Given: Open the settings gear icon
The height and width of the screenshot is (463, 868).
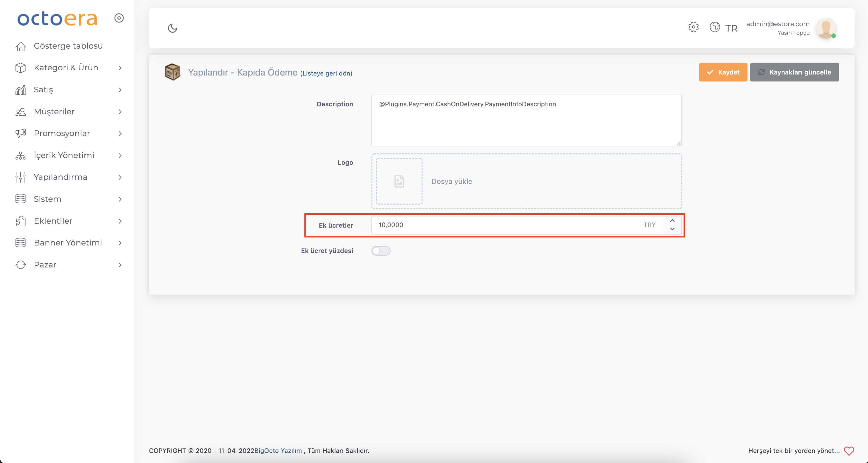Looking at the screenshot, I should [x=693, y=27].
